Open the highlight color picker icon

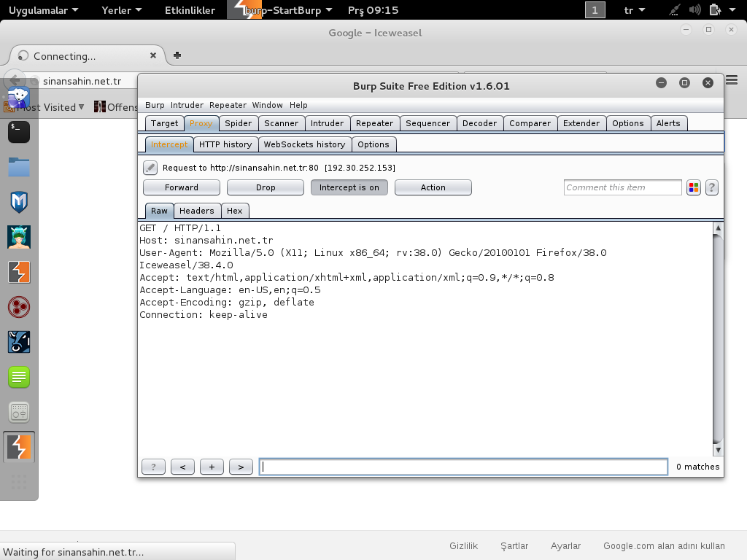[x=694, y=187]
